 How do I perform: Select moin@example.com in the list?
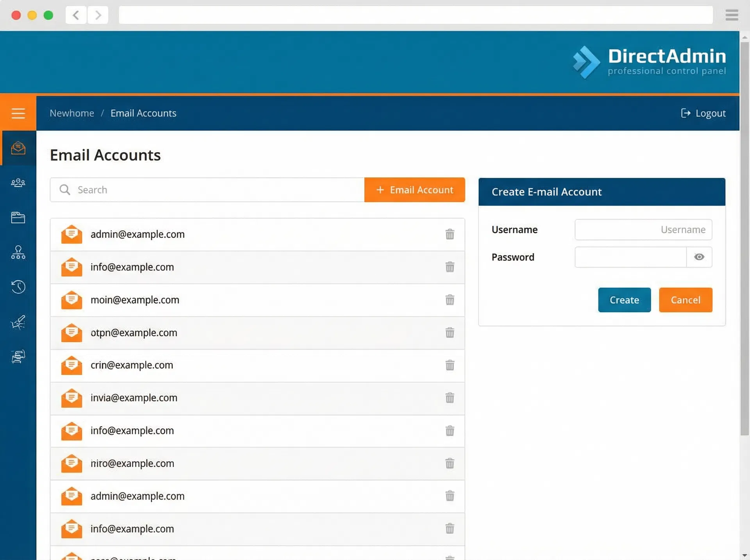click(257, 300)
